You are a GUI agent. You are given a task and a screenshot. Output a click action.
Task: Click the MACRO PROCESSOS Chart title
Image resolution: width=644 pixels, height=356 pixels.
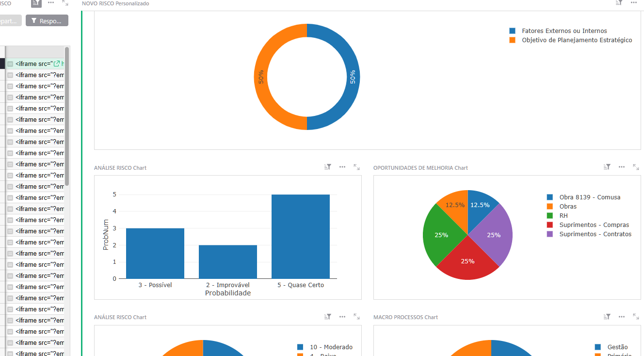[405, 317]
